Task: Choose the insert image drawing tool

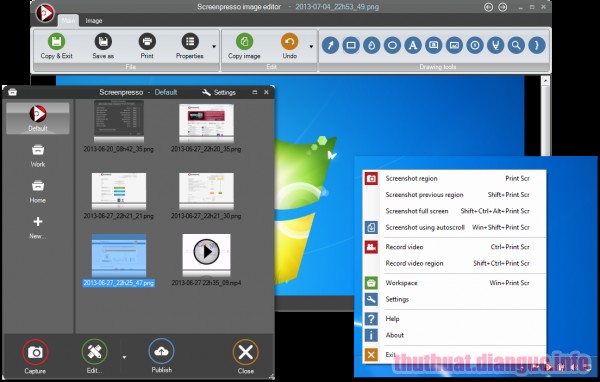Action: (454, 45)
